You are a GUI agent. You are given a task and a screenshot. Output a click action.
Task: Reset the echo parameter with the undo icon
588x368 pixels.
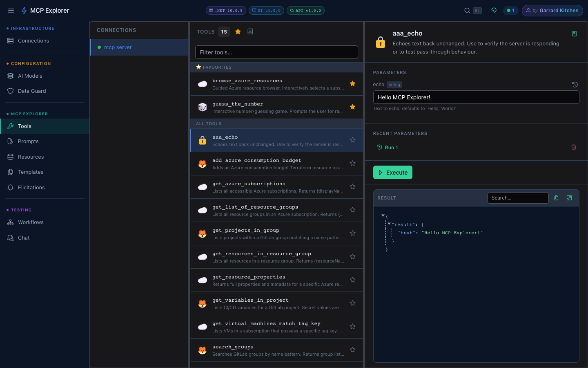tap(575, 85)
